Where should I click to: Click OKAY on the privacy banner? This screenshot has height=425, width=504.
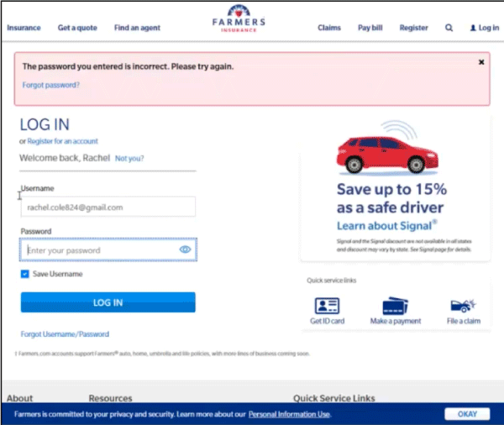point(467,414)
